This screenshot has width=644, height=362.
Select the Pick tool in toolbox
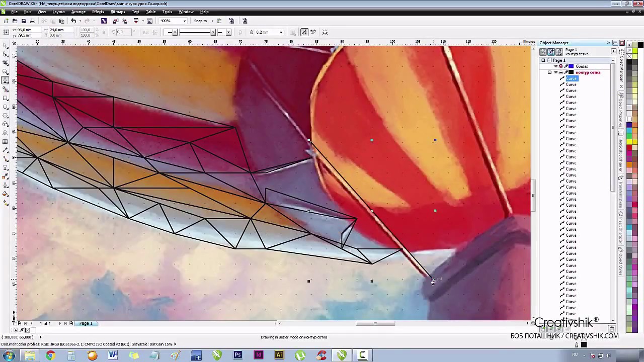pyautogui.click(x=6, y=46)
